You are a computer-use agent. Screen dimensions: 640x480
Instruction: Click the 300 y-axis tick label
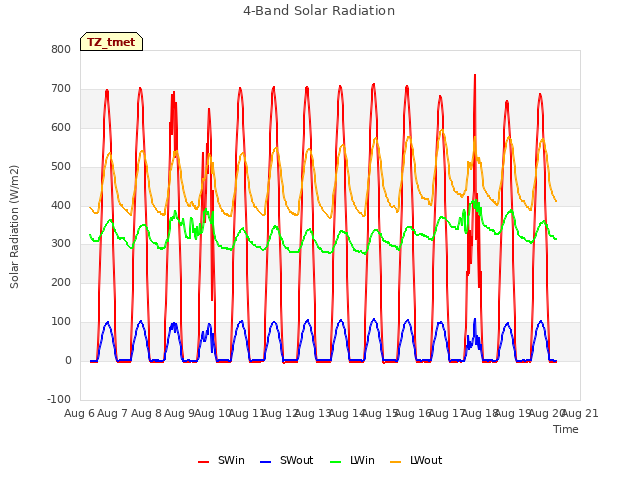tap(61, 244)
